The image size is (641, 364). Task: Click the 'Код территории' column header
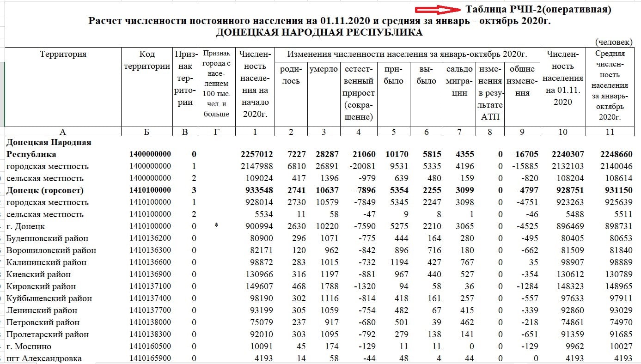(x=147, y=60)
